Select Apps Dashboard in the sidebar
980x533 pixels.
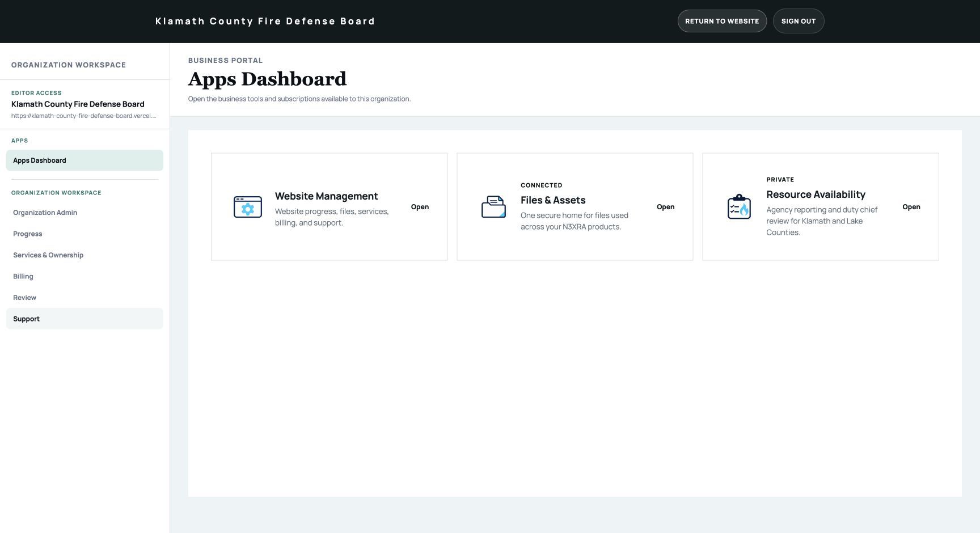[85, 160]
